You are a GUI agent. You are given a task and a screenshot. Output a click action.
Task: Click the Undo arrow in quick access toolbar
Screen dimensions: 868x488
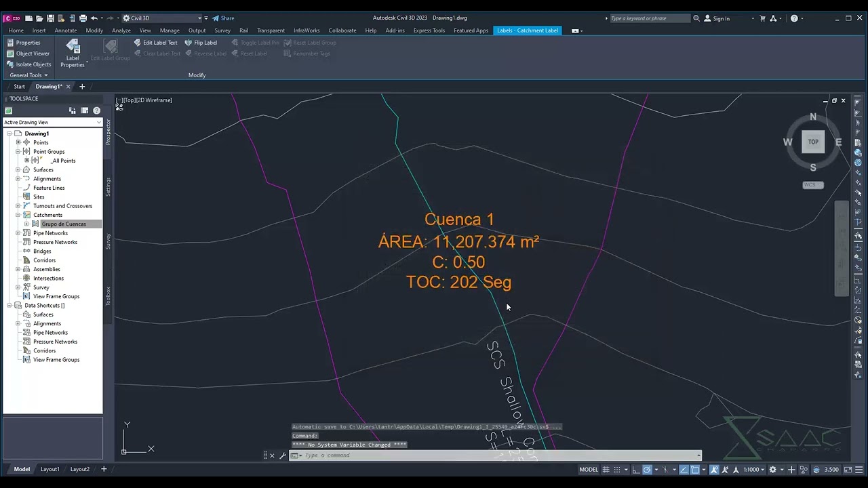click(94, 18)
